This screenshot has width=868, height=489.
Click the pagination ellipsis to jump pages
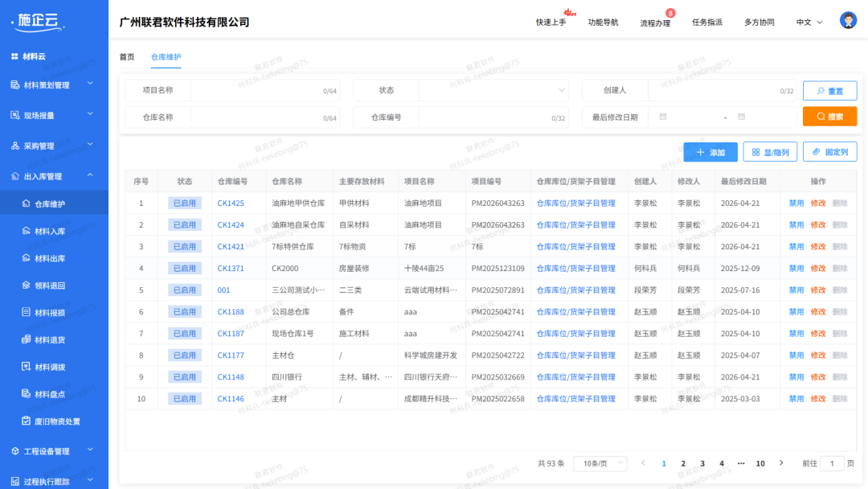741,463
